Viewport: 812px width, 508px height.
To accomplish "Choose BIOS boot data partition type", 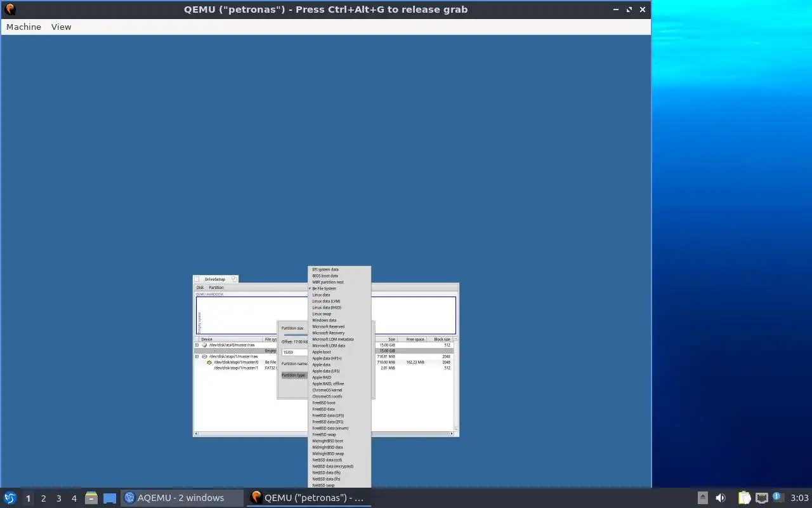I will click(339, 276).
